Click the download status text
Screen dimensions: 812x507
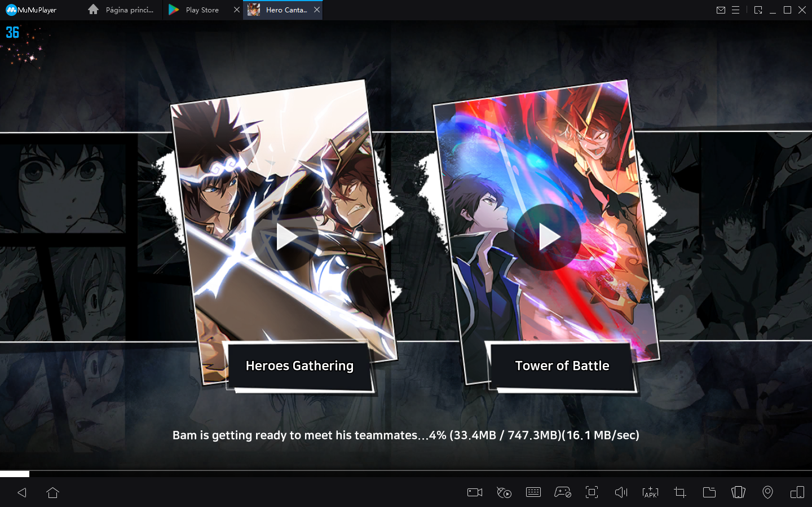point(406,435)
